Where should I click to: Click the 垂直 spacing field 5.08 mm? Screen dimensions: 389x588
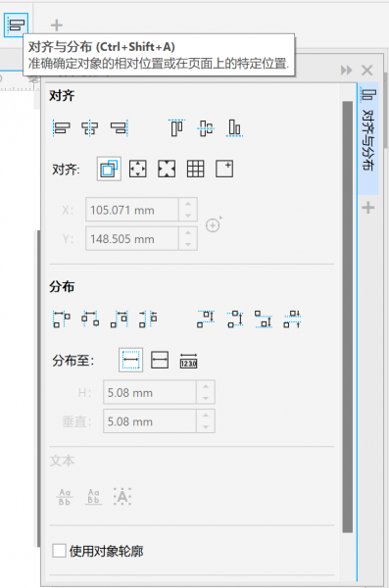tap(150, 421)
